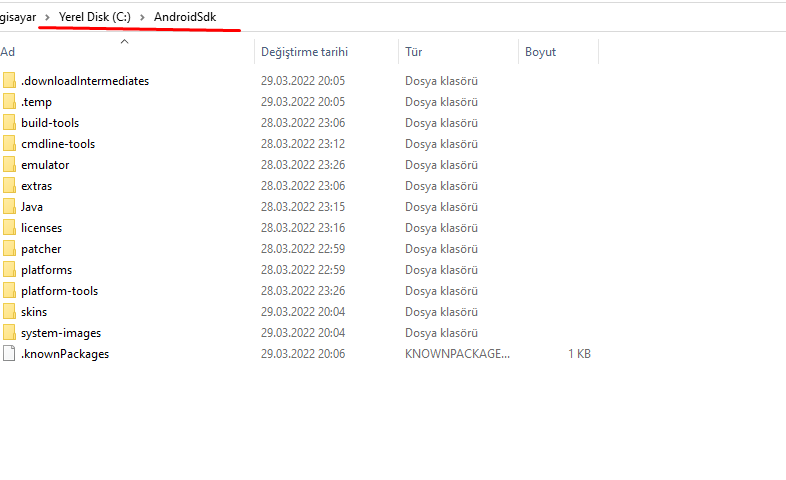Click the 1 KB size of .knownPackages

tap(579, 354)
